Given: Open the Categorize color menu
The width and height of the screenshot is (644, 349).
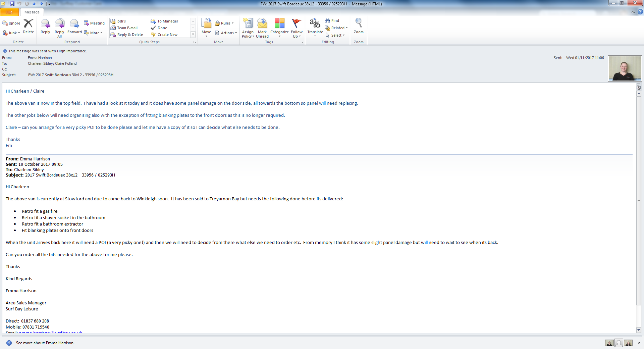Looking at the screenshot, I should point(279,28).
